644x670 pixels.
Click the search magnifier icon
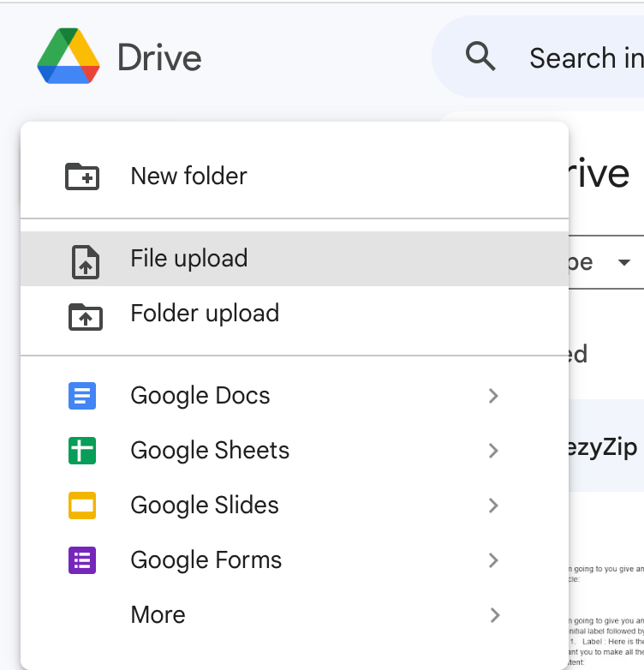click(480, 57)
